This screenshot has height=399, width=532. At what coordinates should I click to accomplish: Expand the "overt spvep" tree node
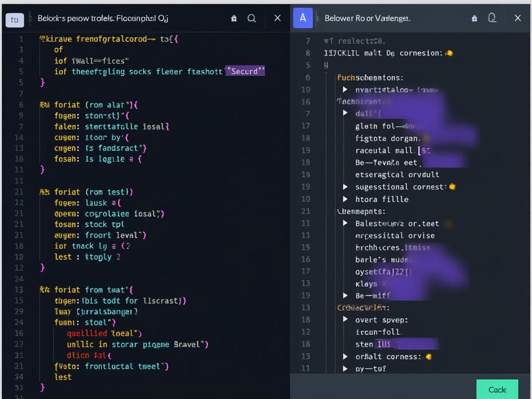345,319
